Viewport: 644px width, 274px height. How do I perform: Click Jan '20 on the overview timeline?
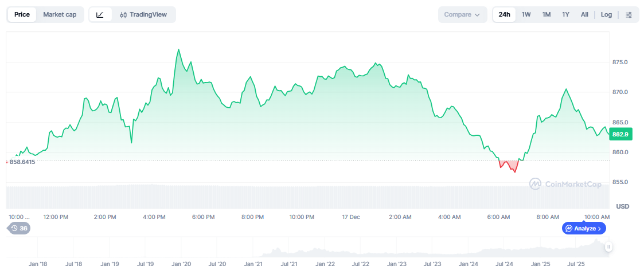(x=182, y=264)
